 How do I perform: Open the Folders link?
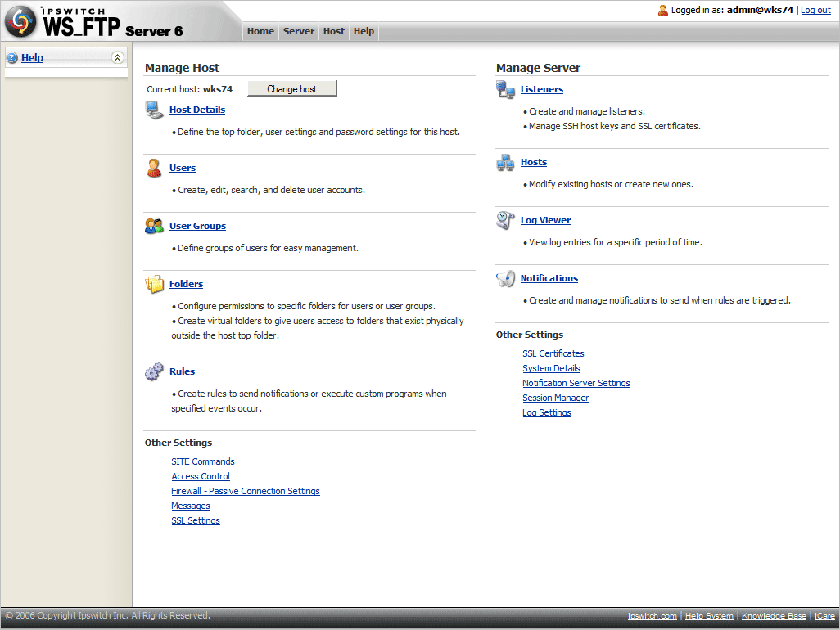(x=187, y=284)
